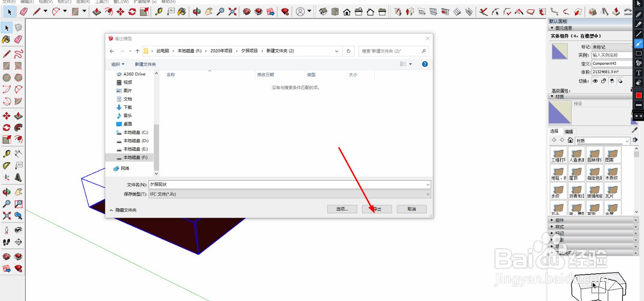The height and width of the screenshot is (301, 644).
Task: Open the view options dropdown in dialog
Action: pos(411,64)
